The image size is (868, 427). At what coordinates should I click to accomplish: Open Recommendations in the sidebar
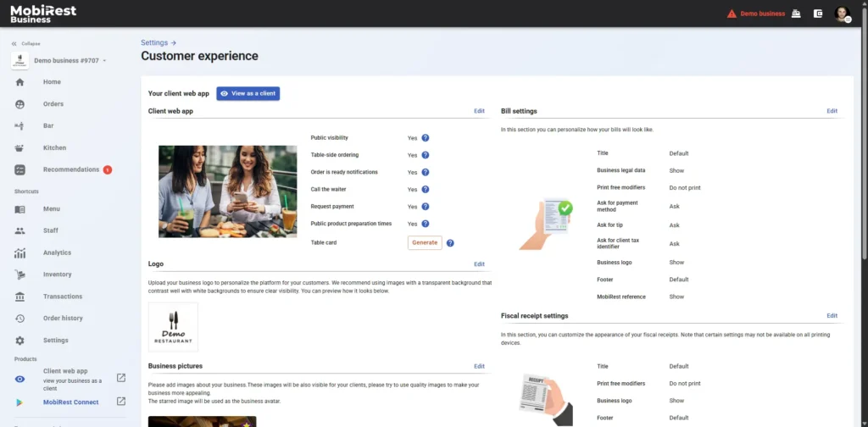71,169
